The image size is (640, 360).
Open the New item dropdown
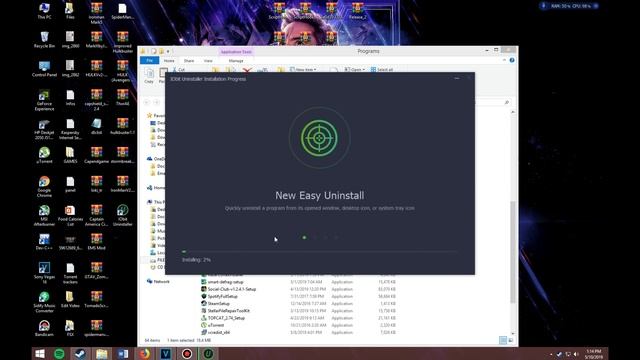tap(303, 69)
